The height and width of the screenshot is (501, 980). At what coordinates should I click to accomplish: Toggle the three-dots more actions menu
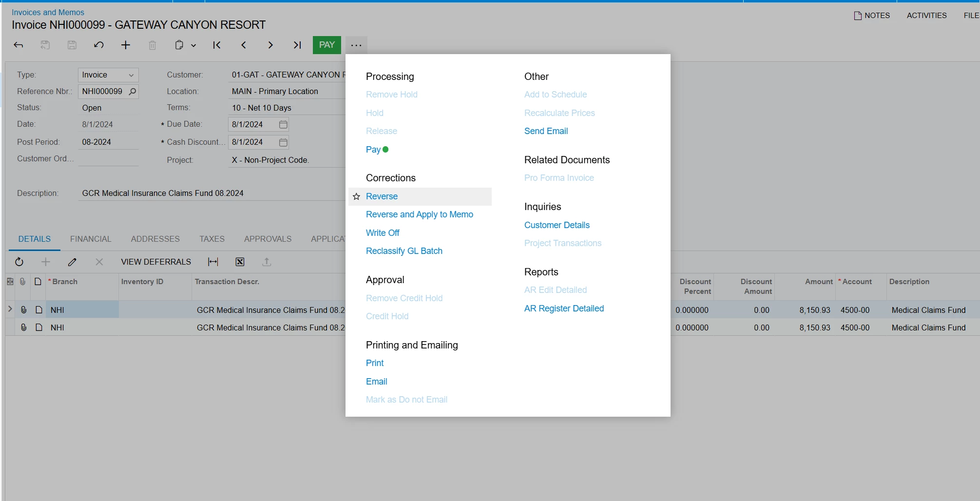click(x=356, y=45)
